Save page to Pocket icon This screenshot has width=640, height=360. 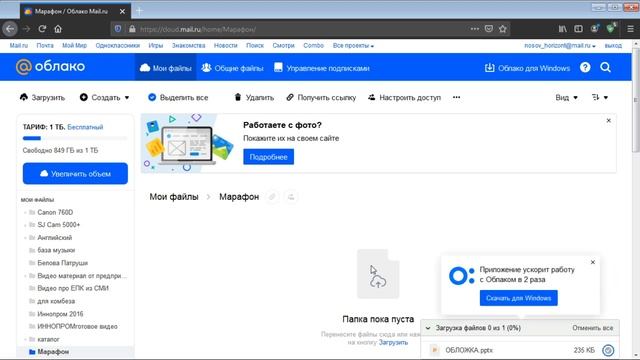(x=489, y=29)
